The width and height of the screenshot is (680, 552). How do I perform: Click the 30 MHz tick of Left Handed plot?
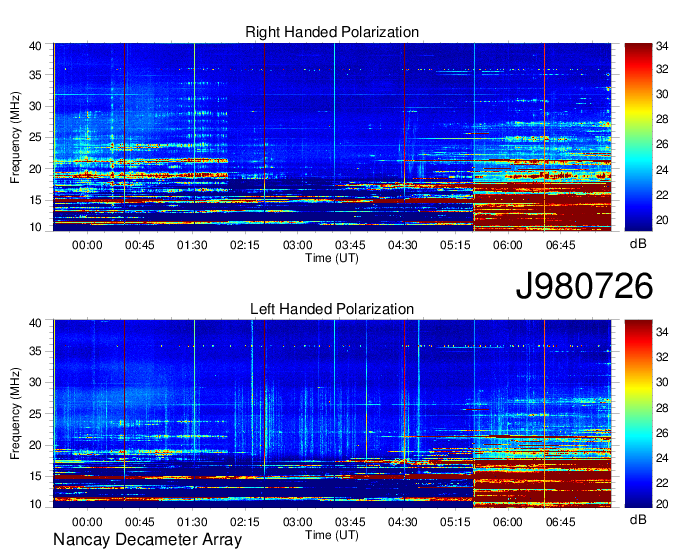coord(35,382)
